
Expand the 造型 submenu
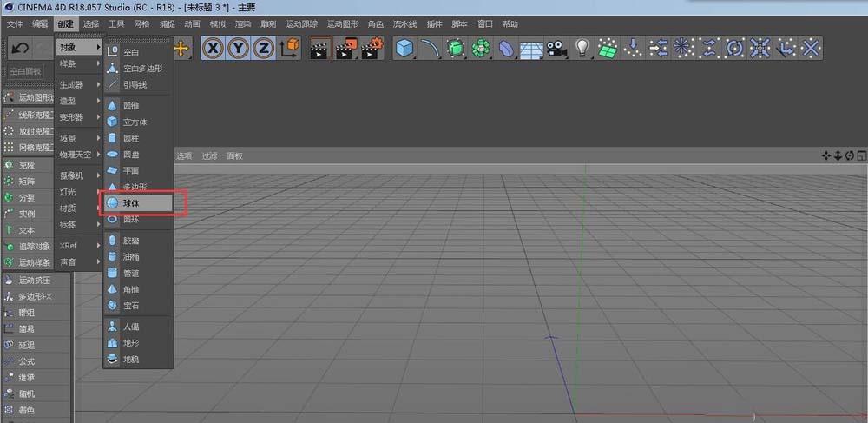pos(79,102)
